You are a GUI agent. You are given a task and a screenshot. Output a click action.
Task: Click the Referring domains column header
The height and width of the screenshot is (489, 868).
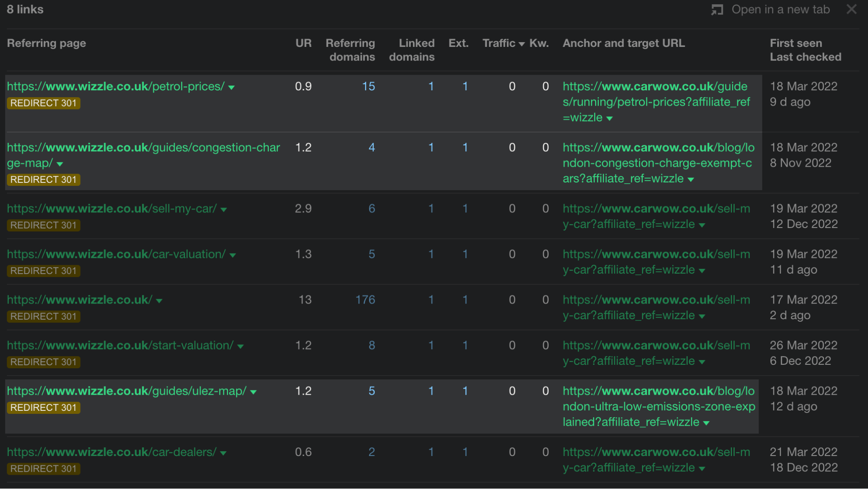[x=352, y=50]
